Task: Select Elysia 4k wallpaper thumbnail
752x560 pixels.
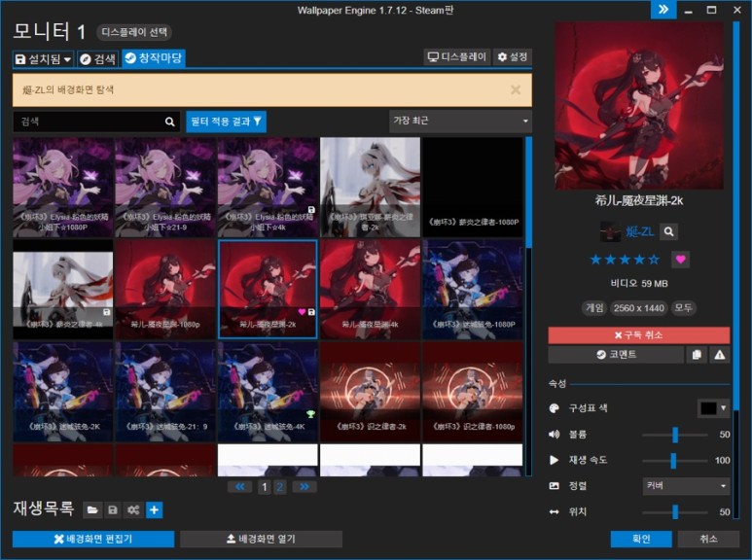Action: click(268, 187)
